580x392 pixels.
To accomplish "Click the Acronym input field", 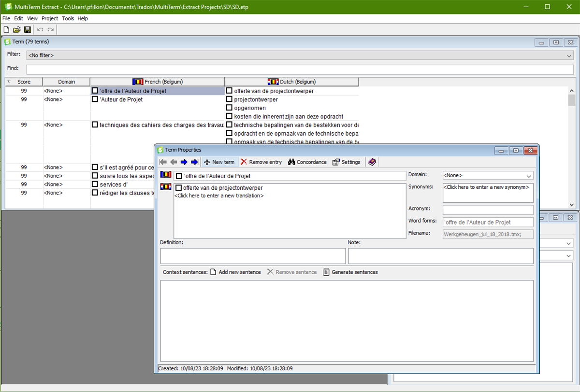I will pyautogui.click(x=488, y=210).
